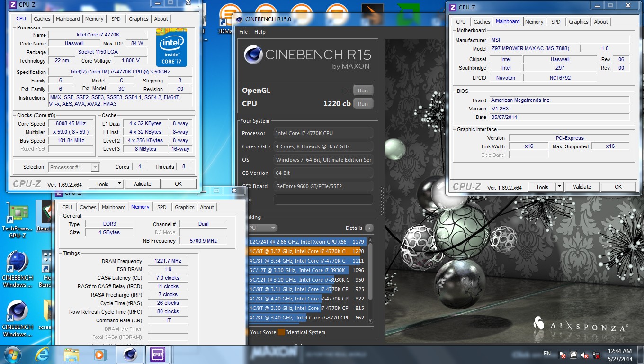Switch to SPD tab in CPU window
Viewport: 644px width, 364px height.
coord(116,19)
